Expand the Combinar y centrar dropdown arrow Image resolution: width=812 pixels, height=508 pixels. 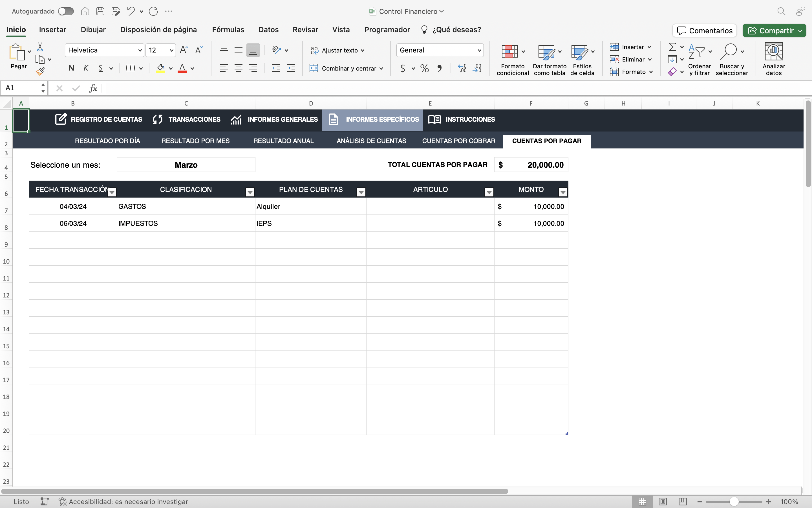381,69
